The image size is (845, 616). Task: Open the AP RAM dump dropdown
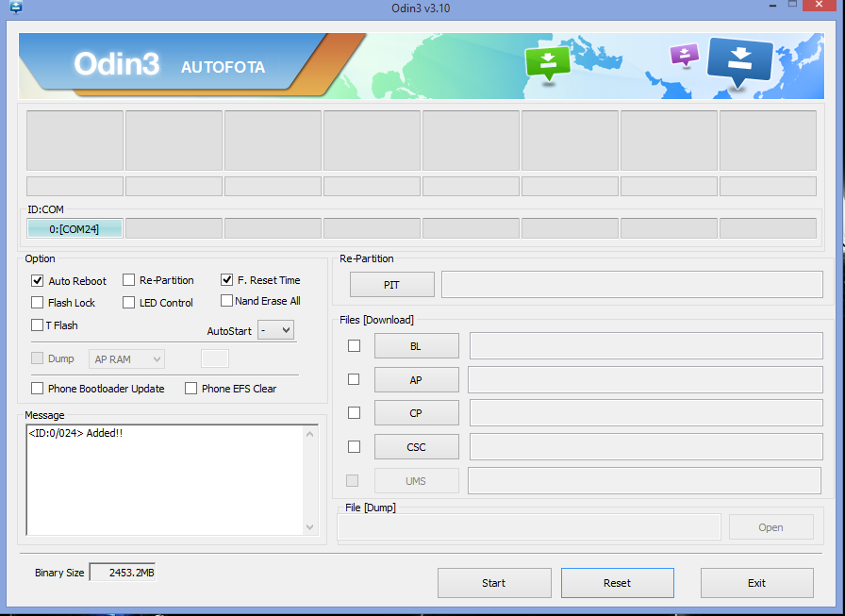click(126, 358)
